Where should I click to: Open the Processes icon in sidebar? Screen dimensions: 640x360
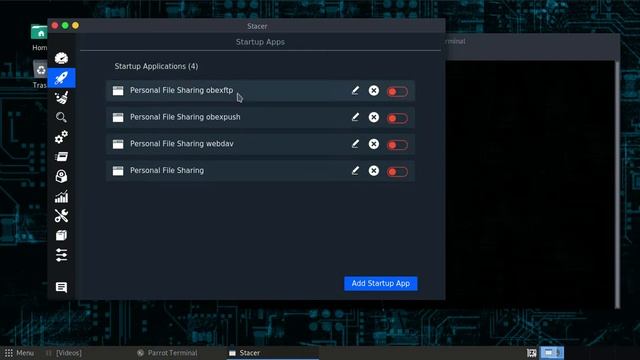pos(61,157)
